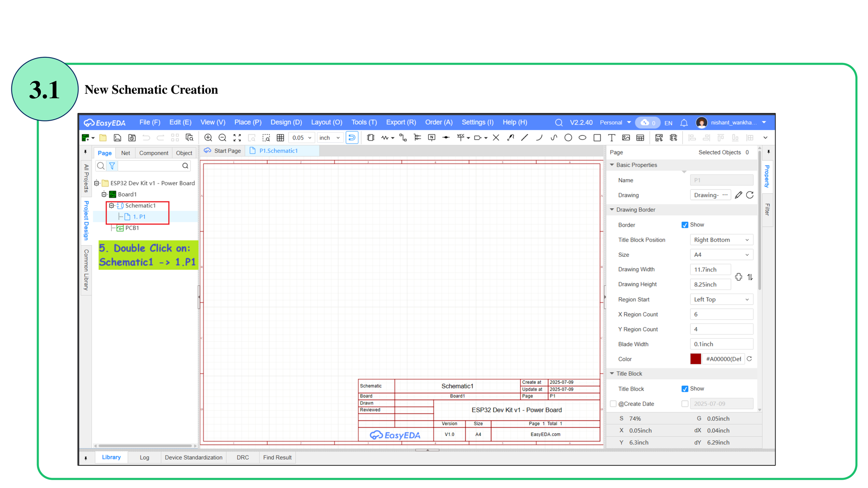Collapse the Schematic1 tree node

point(111,206)
